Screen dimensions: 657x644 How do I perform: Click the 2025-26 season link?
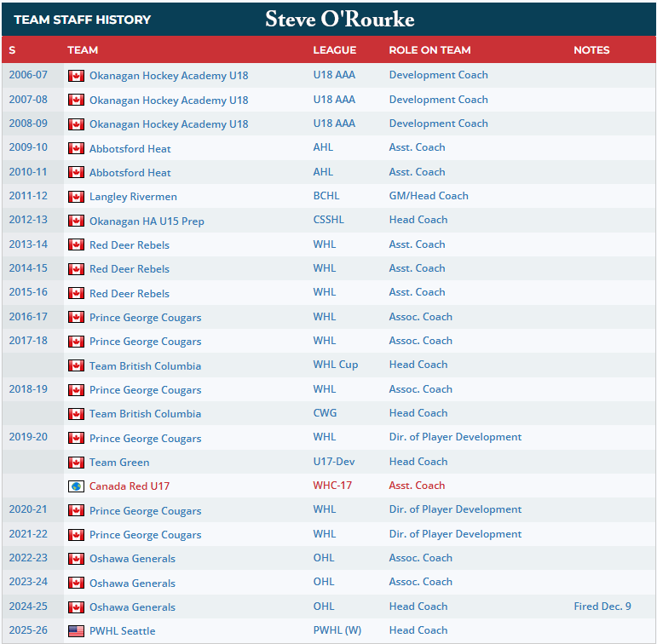tap(28, 630)
